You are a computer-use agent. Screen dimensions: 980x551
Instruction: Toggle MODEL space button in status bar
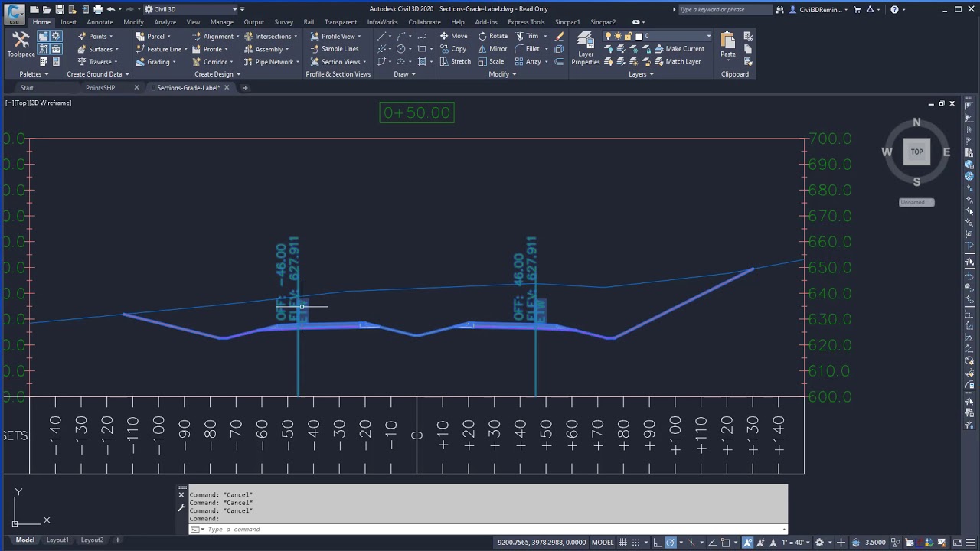point(603,543)
